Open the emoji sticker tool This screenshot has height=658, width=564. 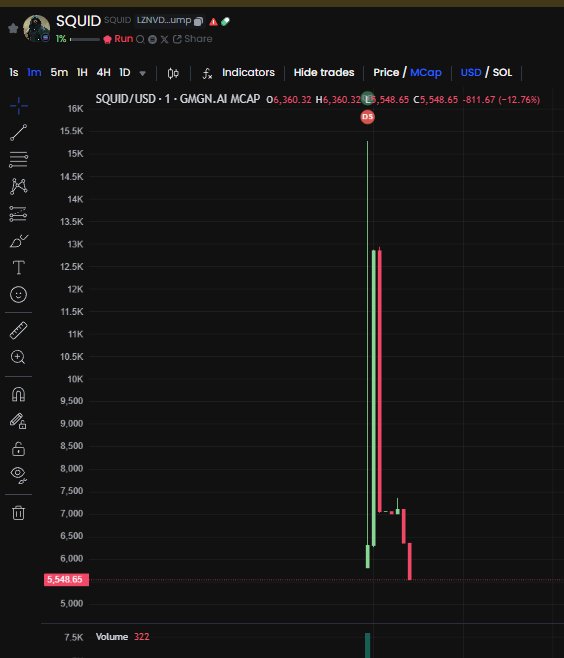click(x=18, y=295)
